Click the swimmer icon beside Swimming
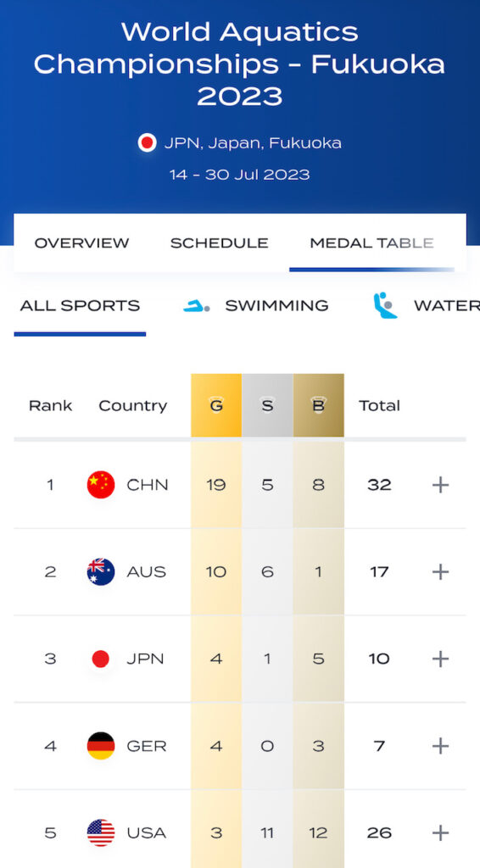480x868 pixels. 197,305
